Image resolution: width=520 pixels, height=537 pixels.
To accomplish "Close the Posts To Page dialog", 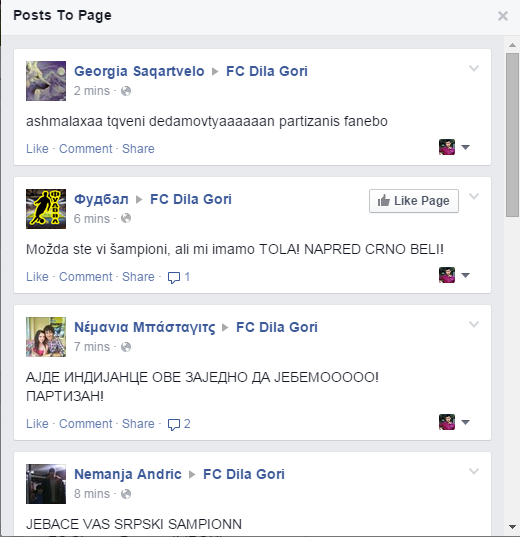I will (503, 16).
